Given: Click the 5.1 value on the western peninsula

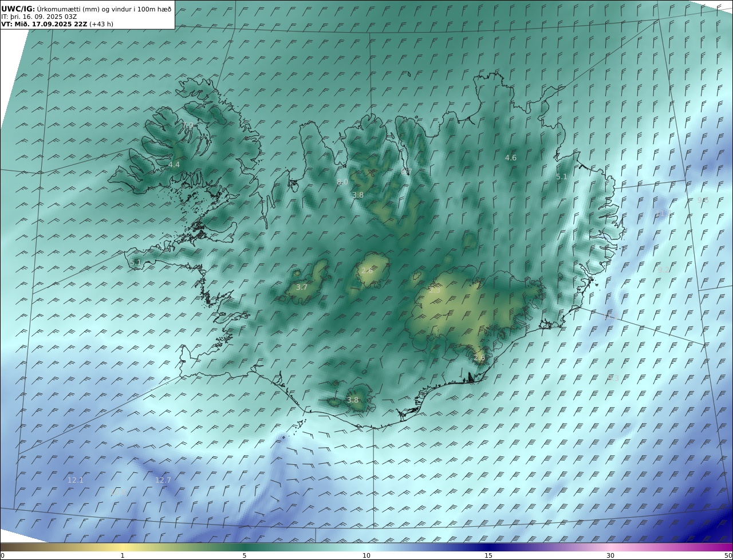Looking at the screenshot, I should (x=136, y=262).
